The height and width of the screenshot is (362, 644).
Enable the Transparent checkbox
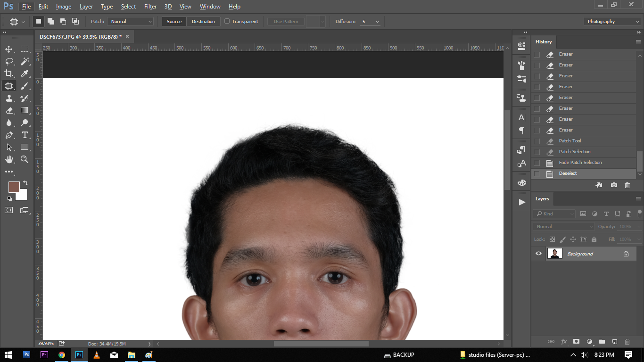(227, 21)
